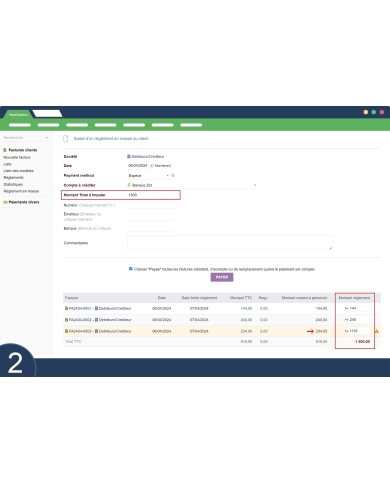The image size is (390, 484).
Task: Click Date limite règlement column header
Action: (199, 298)
